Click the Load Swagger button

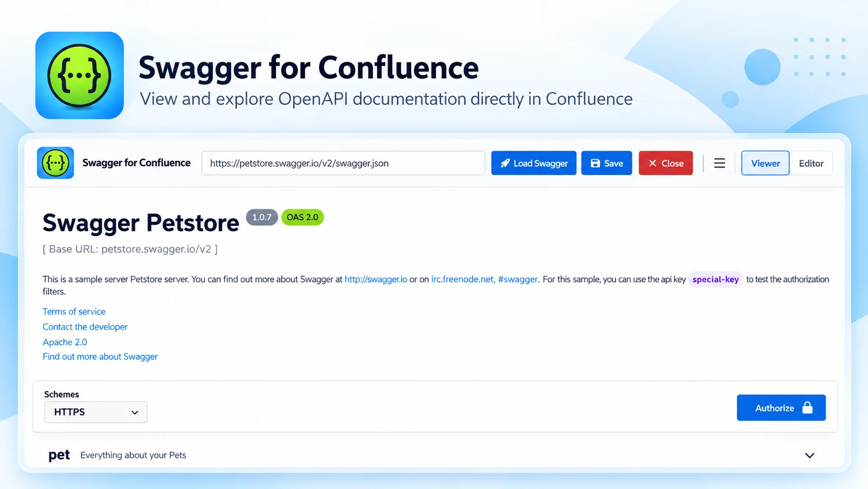point(534,163)
